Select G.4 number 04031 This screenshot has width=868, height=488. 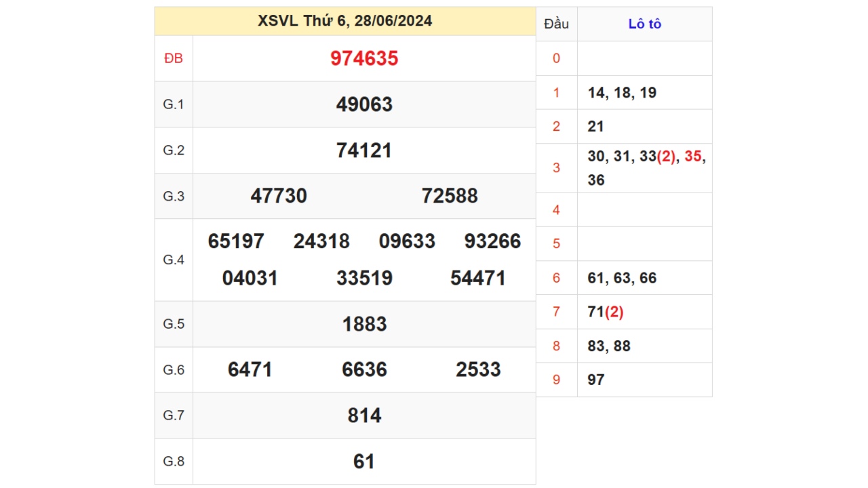point(250,279)
